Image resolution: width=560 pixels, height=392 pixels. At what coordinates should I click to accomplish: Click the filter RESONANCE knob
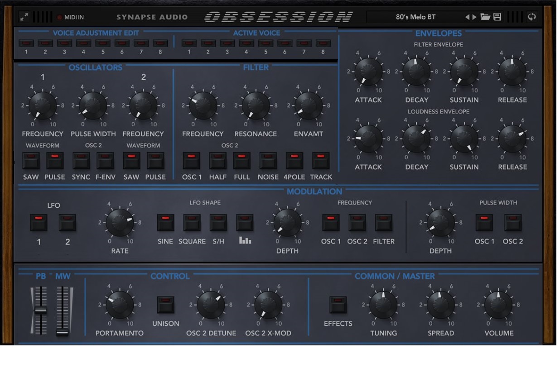256,105
